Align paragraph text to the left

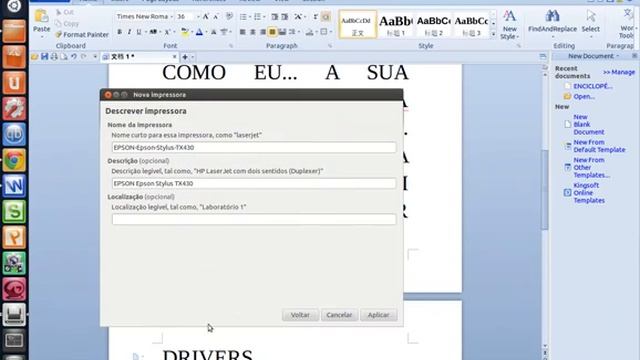(x=243, y=32)
